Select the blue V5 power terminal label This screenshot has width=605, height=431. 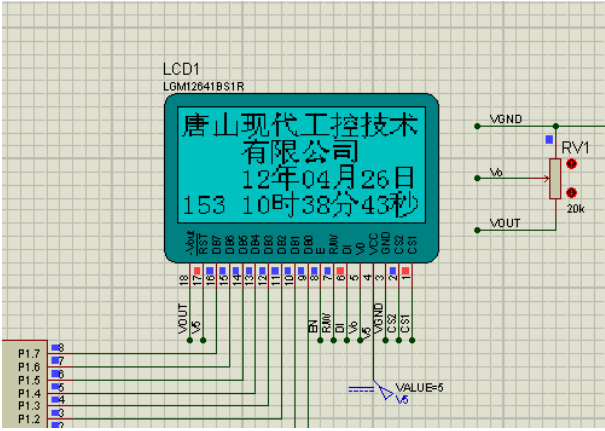coord(402,400)
